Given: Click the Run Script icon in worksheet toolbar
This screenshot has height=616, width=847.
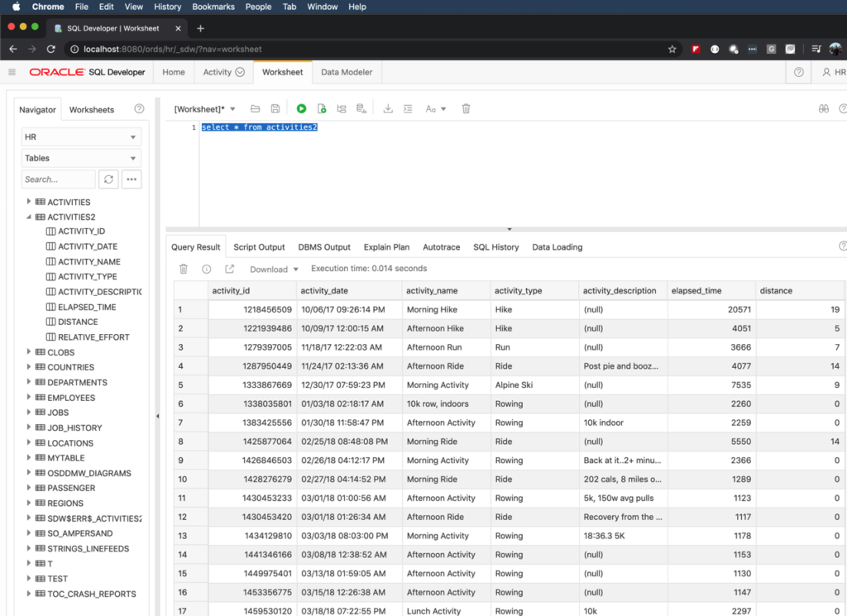Looking at the screenshot, I should [x=322, y=108].
